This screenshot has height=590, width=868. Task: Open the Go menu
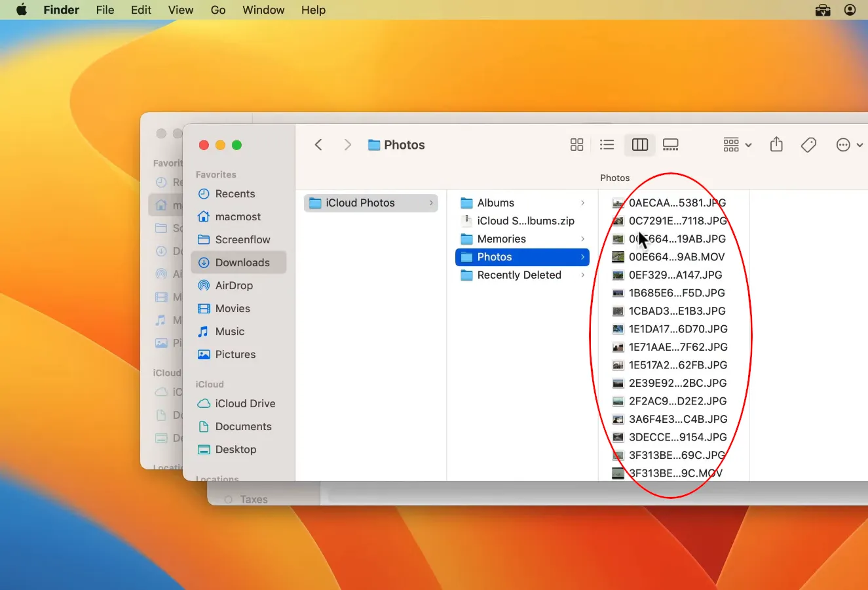218,10
